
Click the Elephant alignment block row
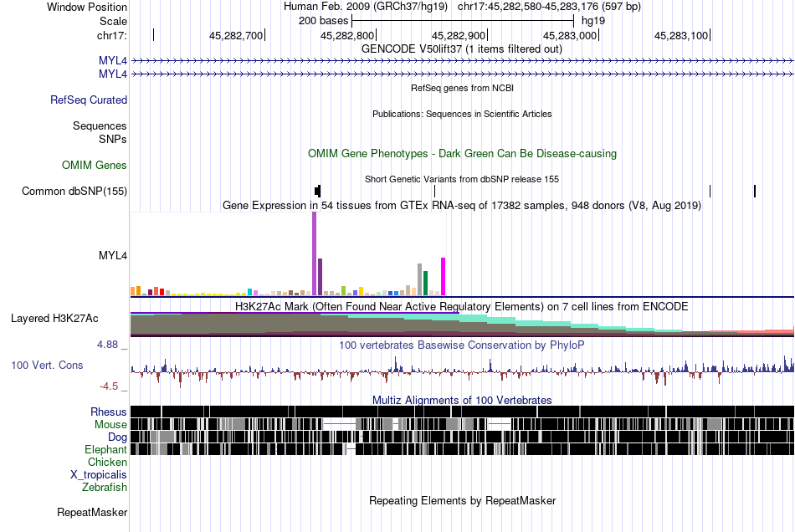pos(462,449)
